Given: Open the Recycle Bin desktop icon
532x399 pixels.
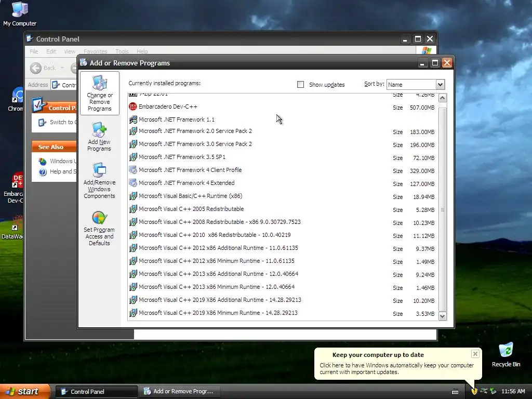Looking at the screenshot, I should 506,354.
